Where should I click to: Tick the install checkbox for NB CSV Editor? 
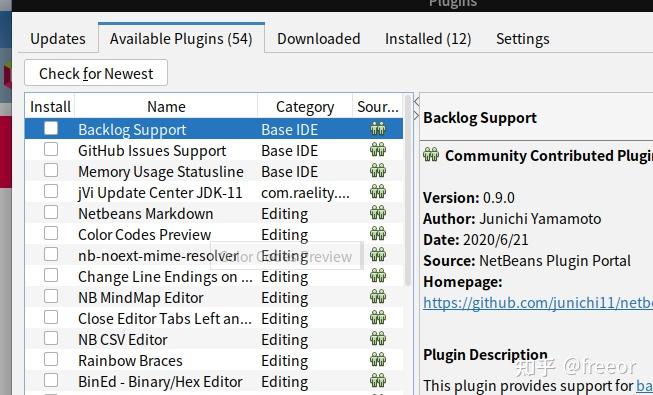pyautogui.click(x=51, y=338)
